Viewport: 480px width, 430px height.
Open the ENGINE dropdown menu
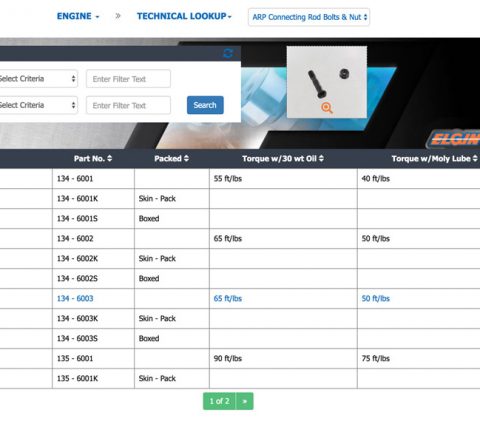(78, 16)
